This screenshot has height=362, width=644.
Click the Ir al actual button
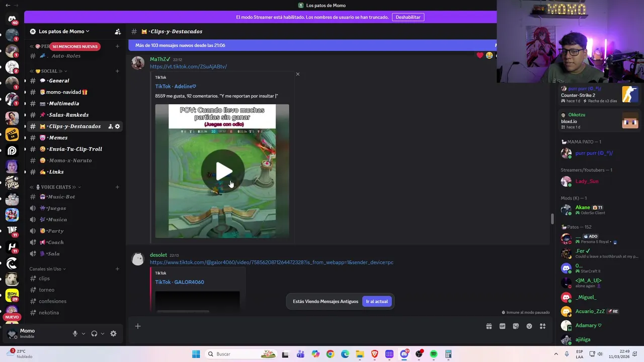(377, 302)
